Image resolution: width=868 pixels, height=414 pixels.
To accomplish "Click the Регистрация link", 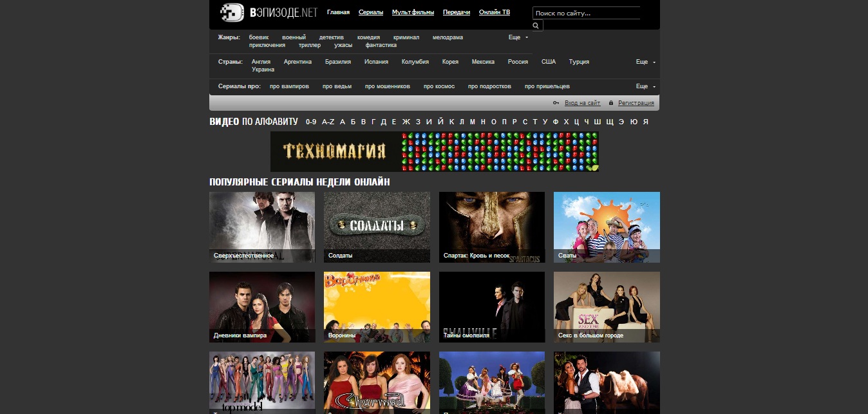I will [x=636, y=103].
